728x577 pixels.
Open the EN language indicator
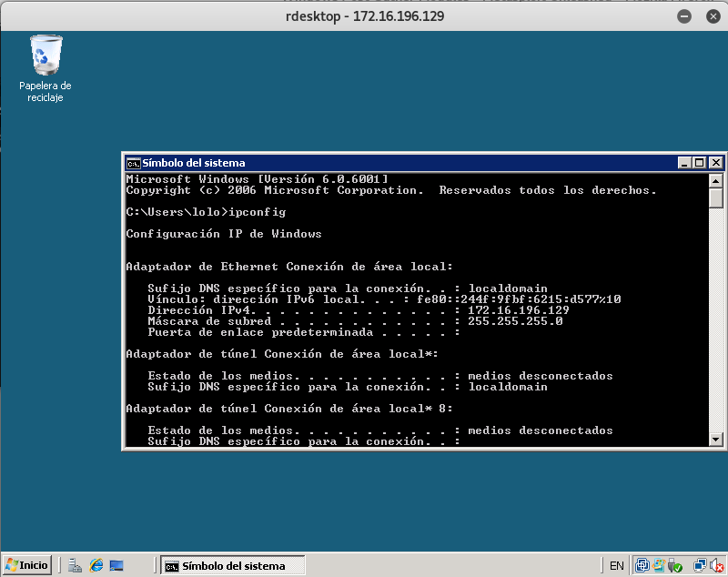click(617, 565)
